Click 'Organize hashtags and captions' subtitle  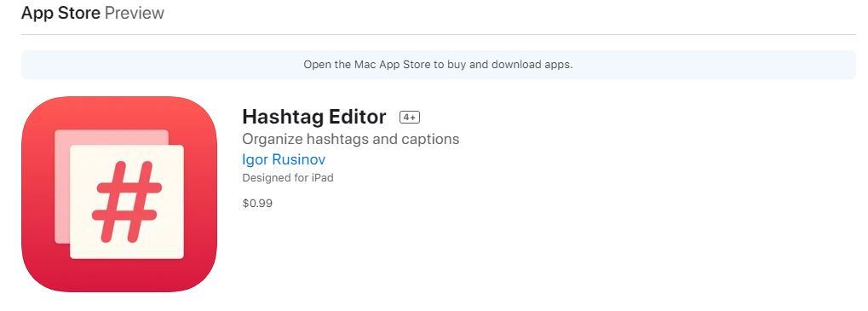tap(351, 139)
